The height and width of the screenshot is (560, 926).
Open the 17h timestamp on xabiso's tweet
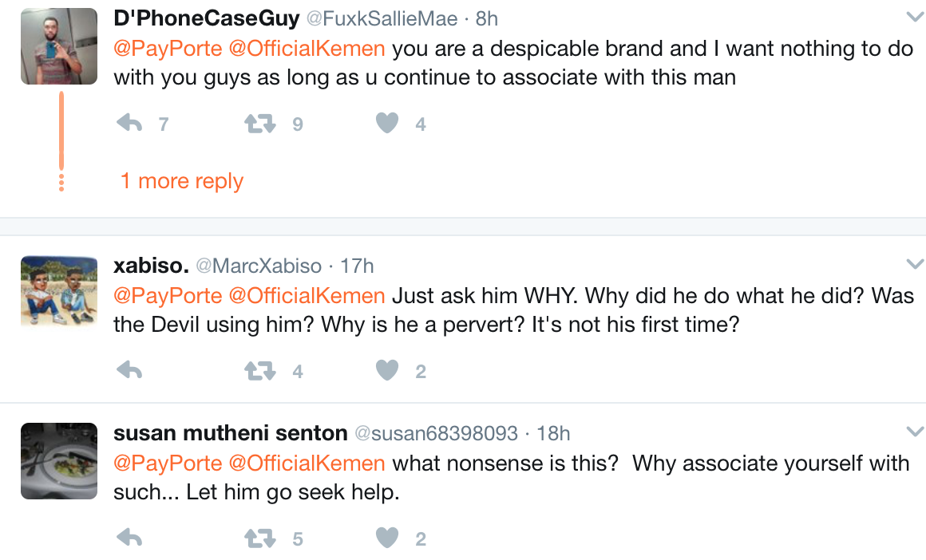point(357,266)
